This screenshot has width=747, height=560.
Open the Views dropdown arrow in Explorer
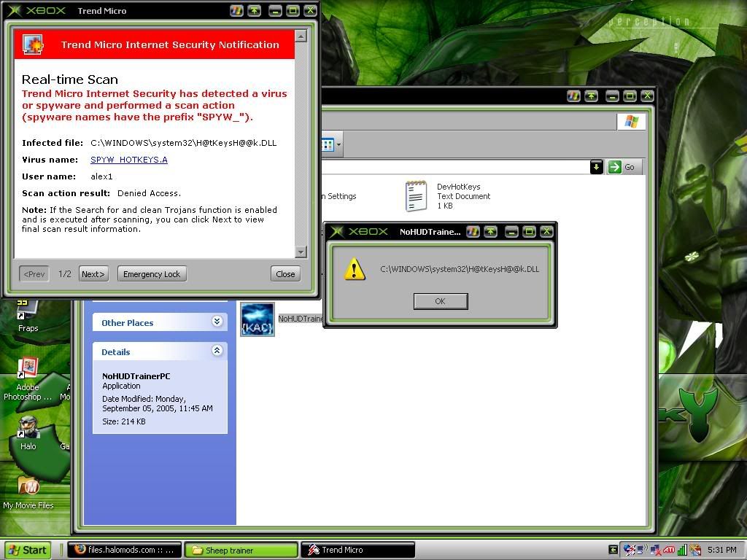click(338, 145)
